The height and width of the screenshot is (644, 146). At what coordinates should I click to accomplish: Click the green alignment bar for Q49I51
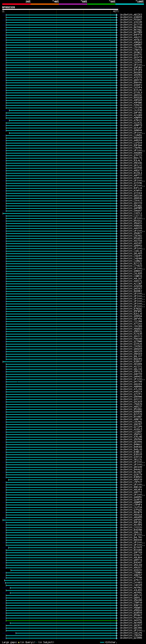(61, 620)
